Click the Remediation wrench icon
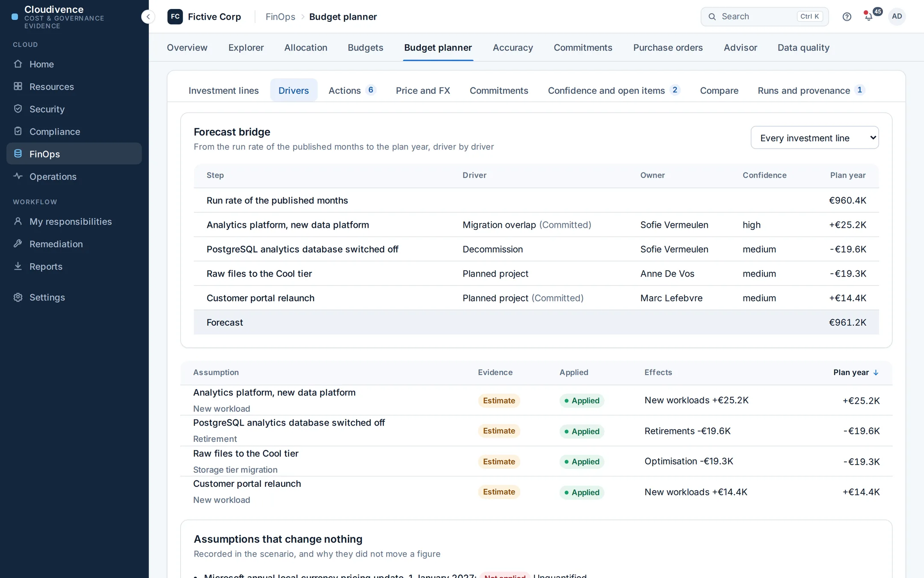 (18, 244)
